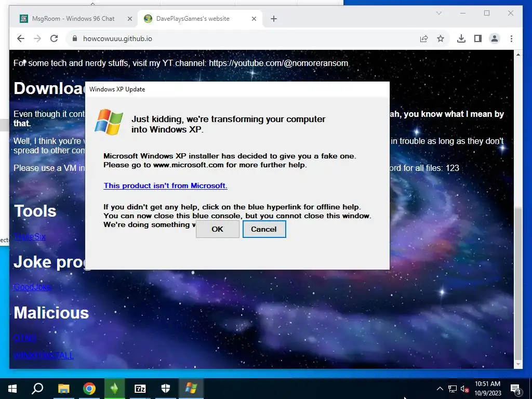
Task: Open GoodJoke link
Action: point(32,287)
